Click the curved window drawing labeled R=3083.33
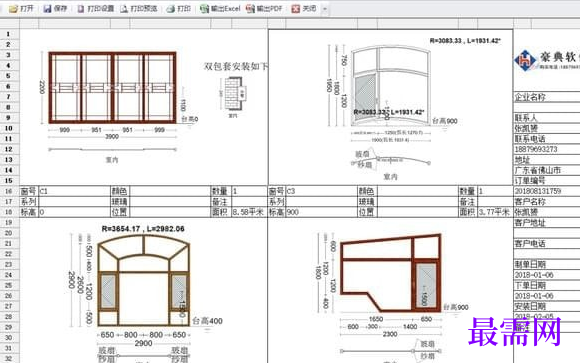 391,87
